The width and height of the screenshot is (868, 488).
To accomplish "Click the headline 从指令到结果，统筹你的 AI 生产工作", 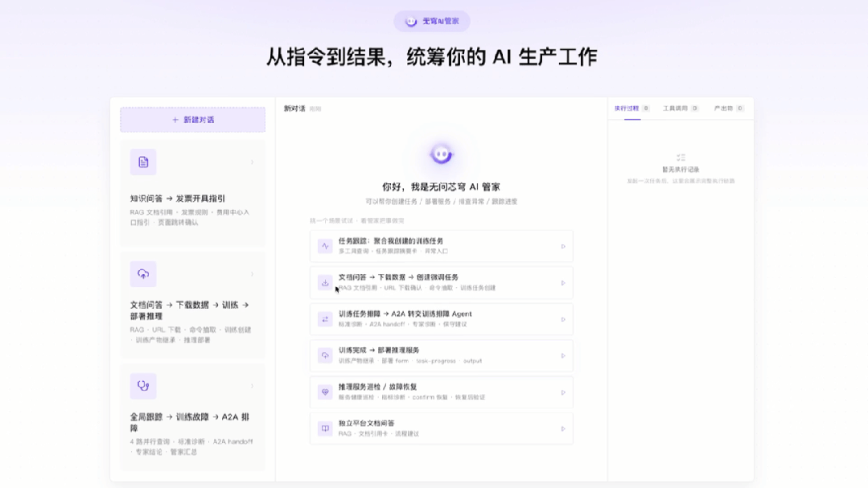I will (432, 57).
